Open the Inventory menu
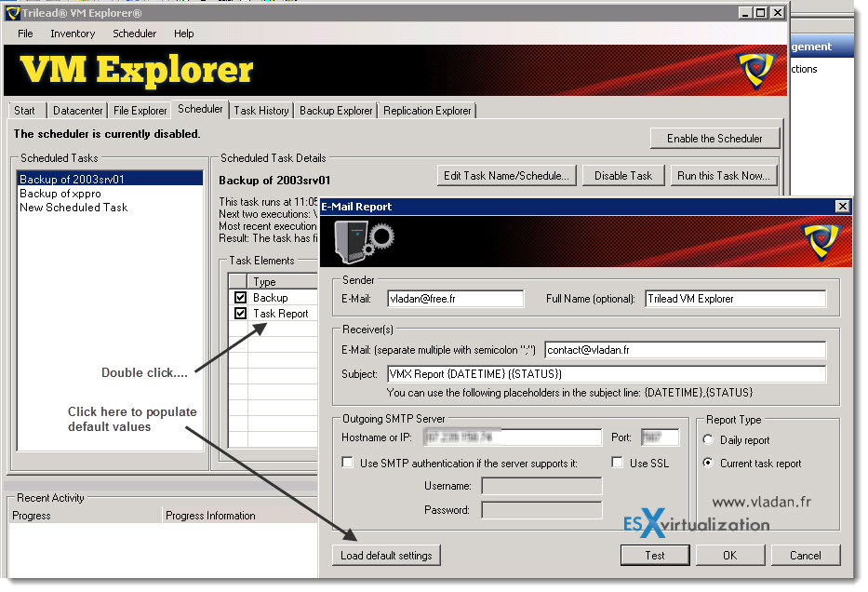The width and height of the screenshot is (868, 592). click(73, 34)
